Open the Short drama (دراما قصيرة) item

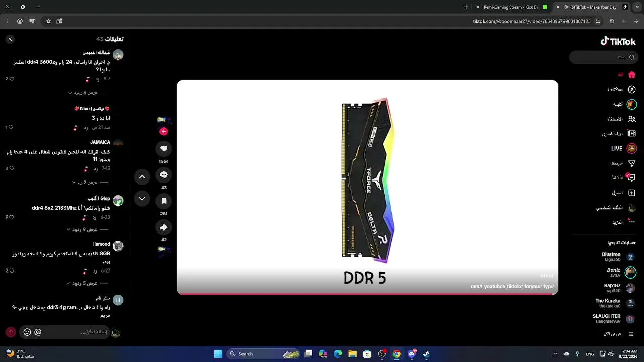coord(618,134)
